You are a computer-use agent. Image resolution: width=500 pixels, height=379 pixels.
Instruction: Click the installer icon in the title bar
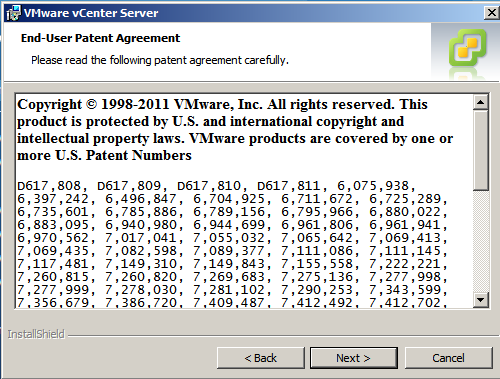click(13, 13)
